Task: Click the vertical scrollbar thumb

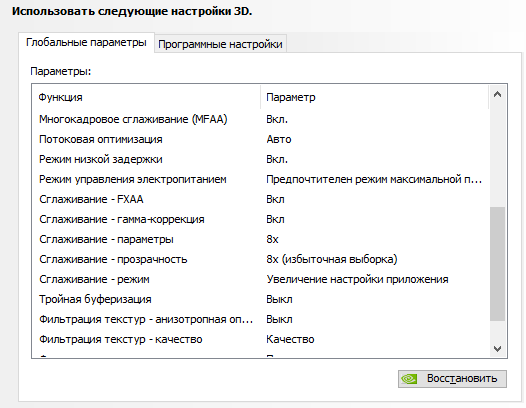Action: (497, 264)
